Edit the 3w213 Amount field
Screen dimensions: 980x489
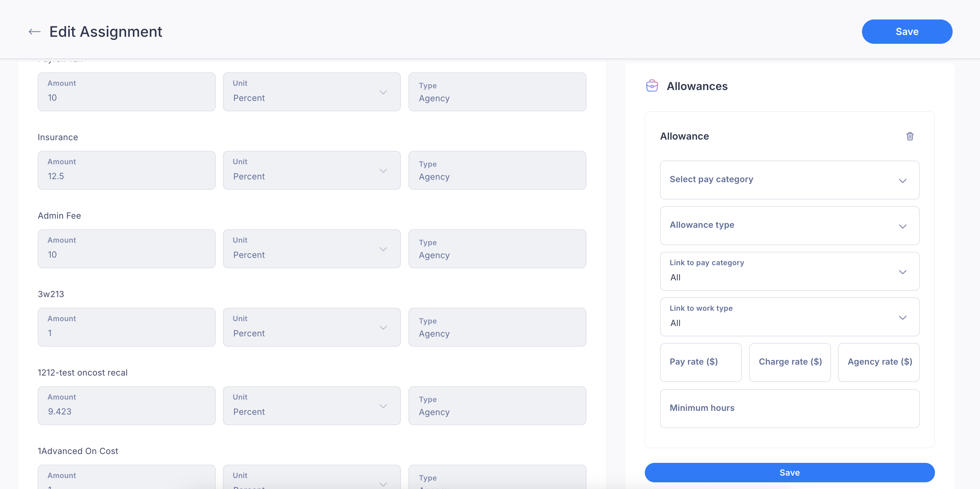(x=126, y=327)
